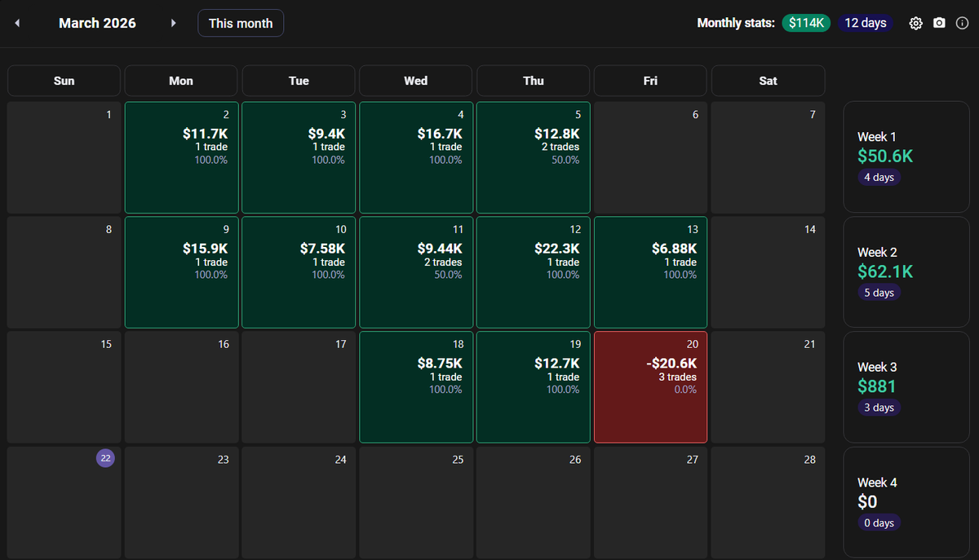The width and height of the screenshot is (979, 560).
Task: Open March 12 cell with $22.3K
Action: (534, 272)
